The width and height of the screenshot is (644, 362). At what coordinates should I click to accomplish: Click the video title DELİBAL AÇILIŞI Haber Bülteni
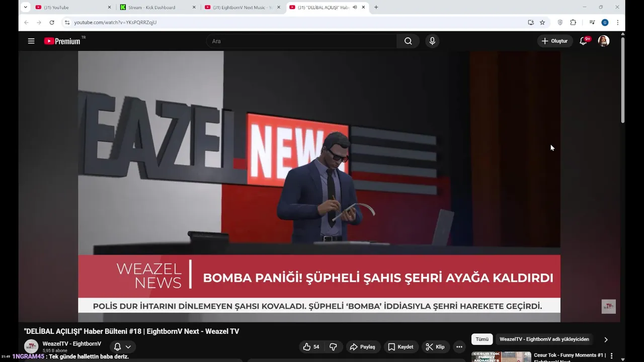(131, 331)
